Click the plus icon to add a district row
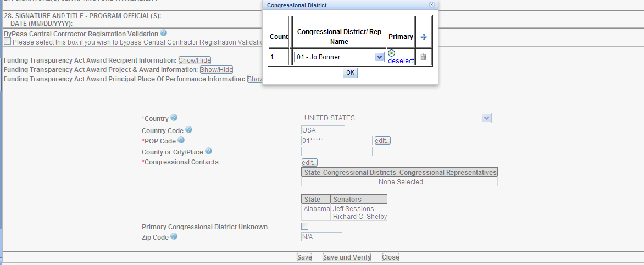 point(423,37)
